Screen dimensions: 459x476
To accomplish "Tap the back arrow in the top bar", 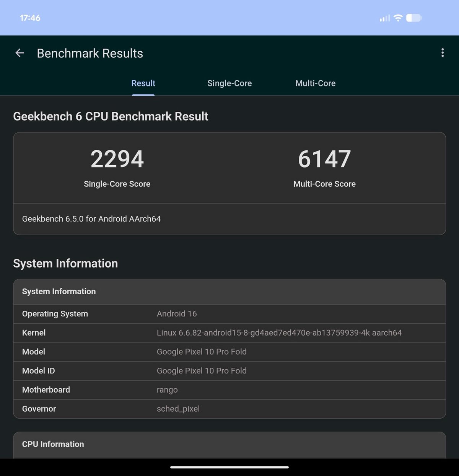I will coord(19,53).
